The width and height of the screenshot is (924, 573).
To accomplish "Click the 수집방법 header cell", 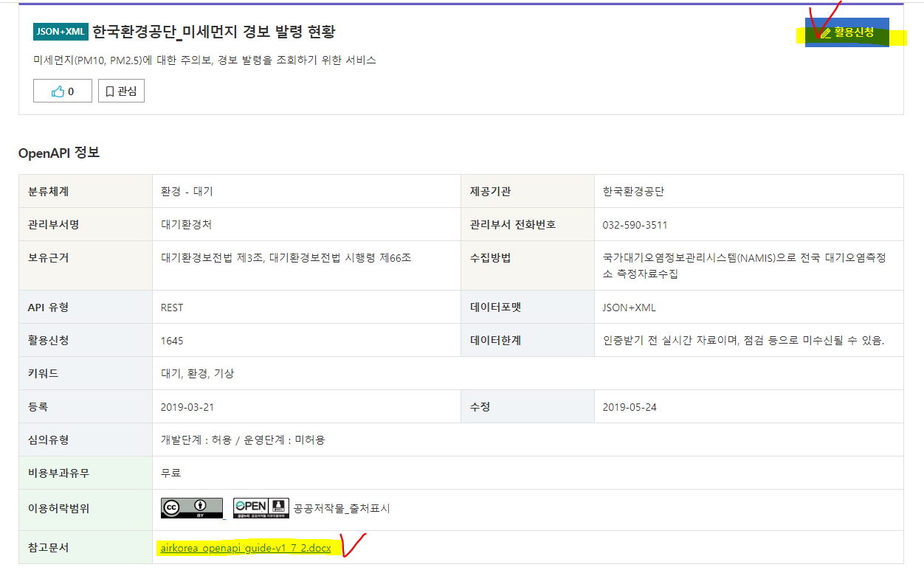I will (528, 265).
